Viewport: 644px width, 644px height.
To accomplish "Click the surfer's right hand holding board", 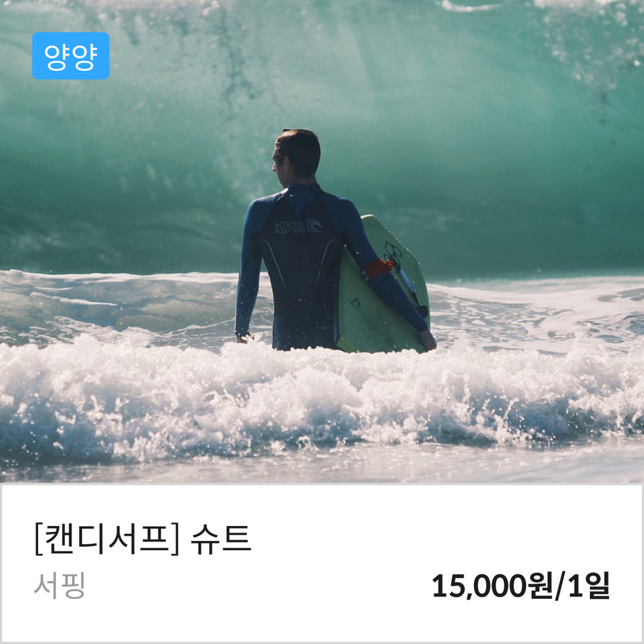I will click(428, 339).
